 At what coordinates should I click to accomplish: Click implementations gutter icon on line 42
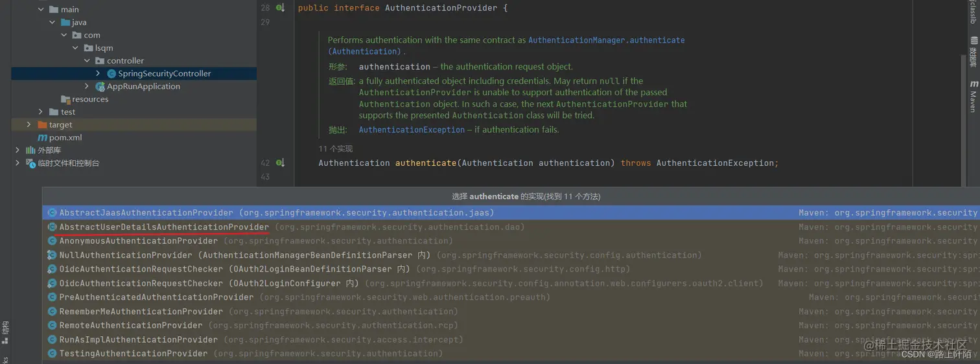pyautogui.click(x=280, y=163)
